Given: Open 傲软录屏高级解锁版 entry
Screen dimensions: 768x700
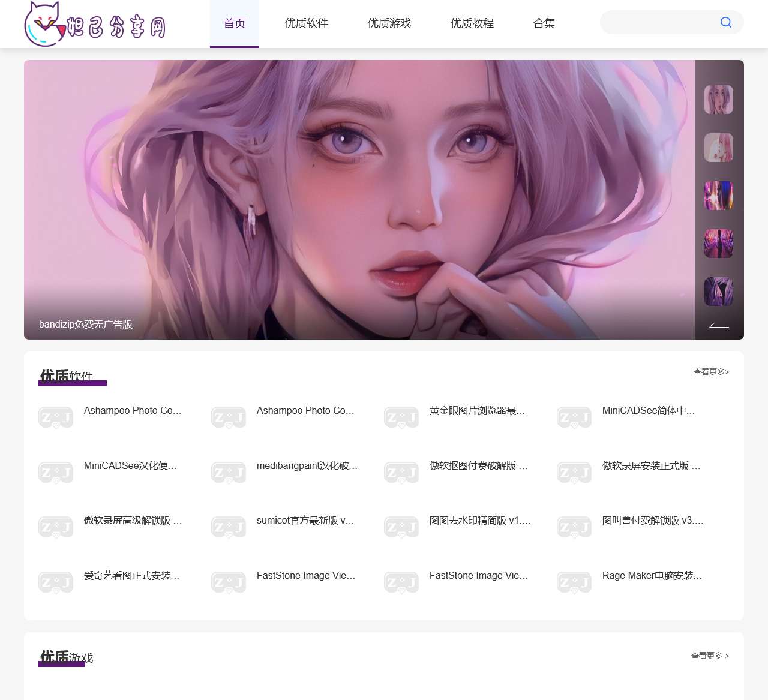Looking at the screenshot, I should point(133,521).
